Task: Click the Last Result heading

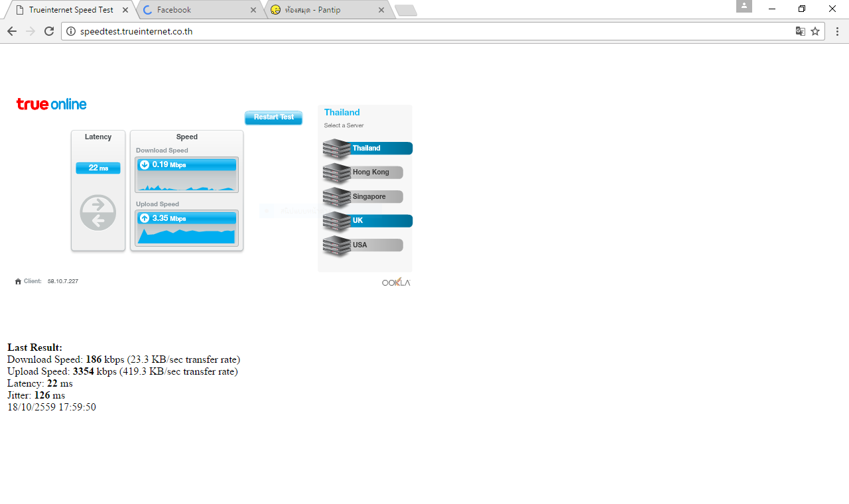Action: pos(35,347)
